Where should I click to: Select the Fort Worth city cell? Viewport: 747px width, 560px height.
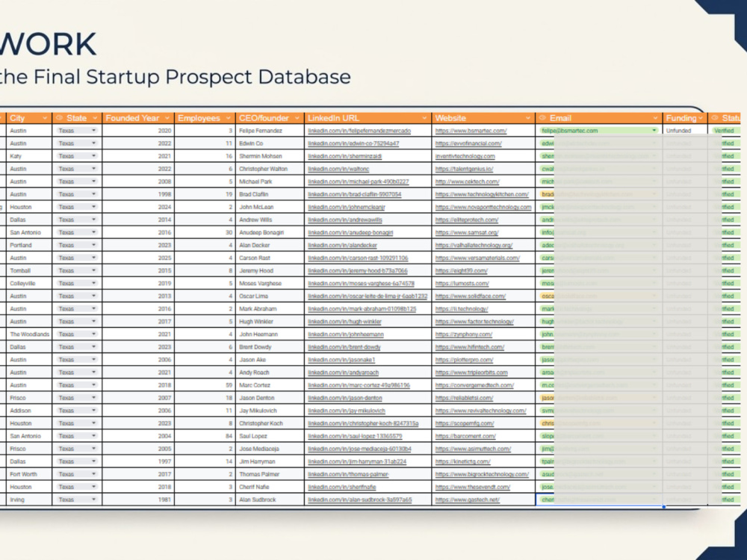pos(29,474)
